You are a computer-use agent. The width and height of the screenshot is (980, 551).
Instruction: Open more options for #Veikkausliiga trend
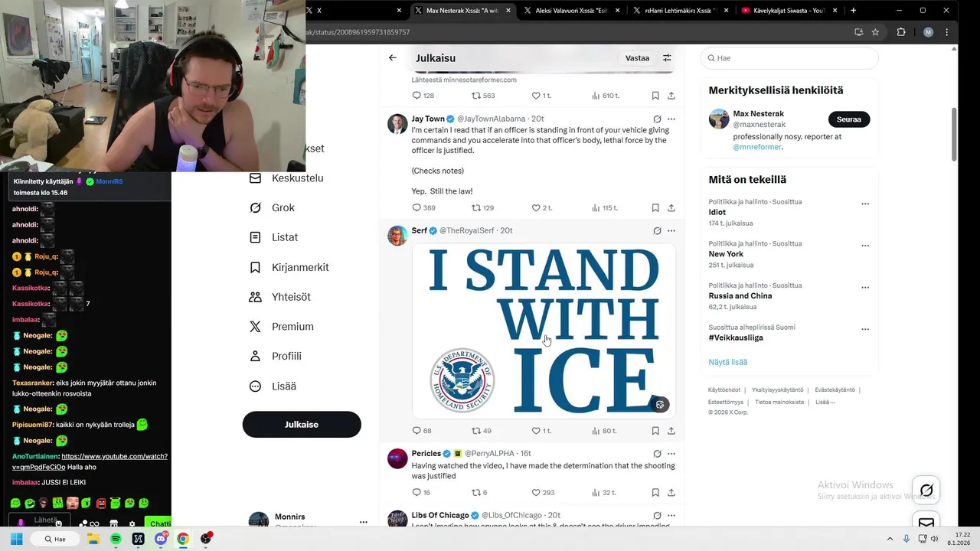pos(865,329)
